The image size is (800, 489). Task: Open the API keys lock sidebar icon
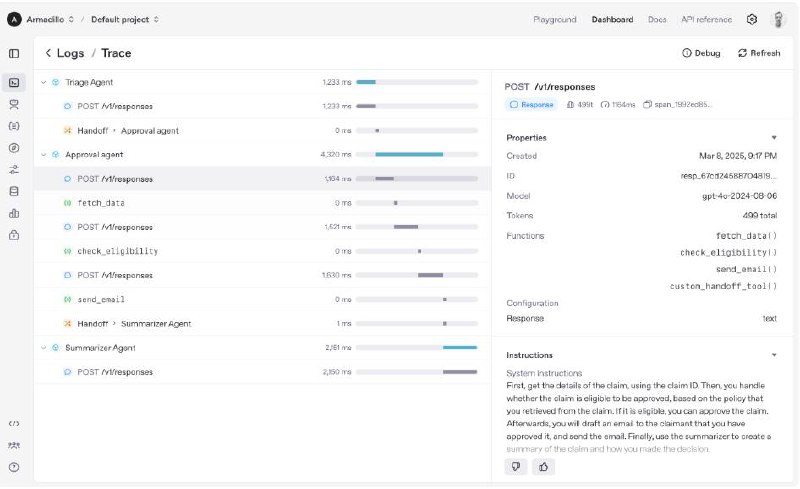tap(14, 235)
